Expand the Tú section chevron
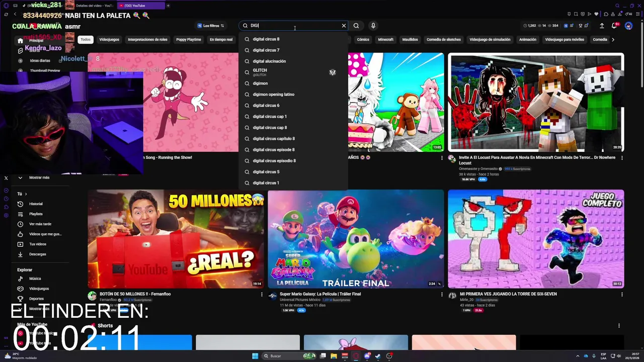This screenshot has height=362, width=644. coord(26,194)
